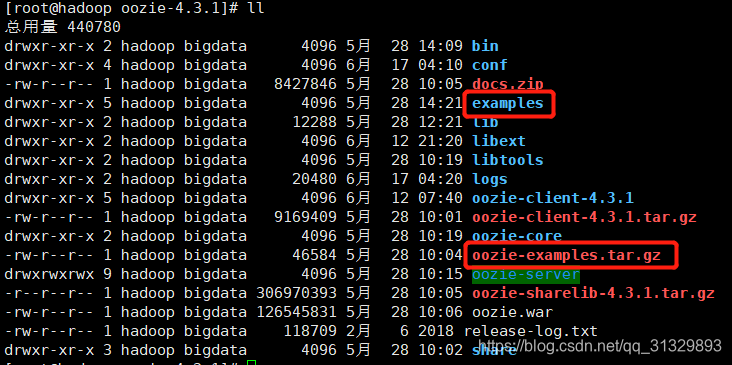Click the size value 118709
Viewport: 732px width, 365px height.
310,331
